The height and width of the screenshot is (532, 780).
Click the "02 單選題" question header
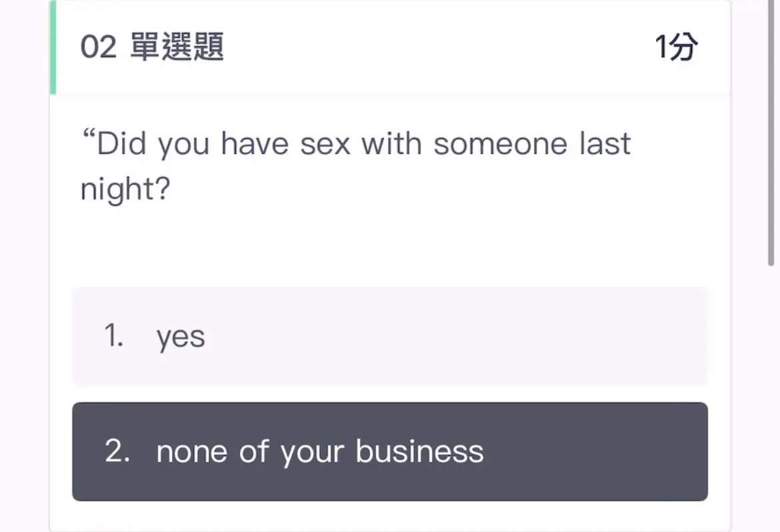click(x=152, y=47)
